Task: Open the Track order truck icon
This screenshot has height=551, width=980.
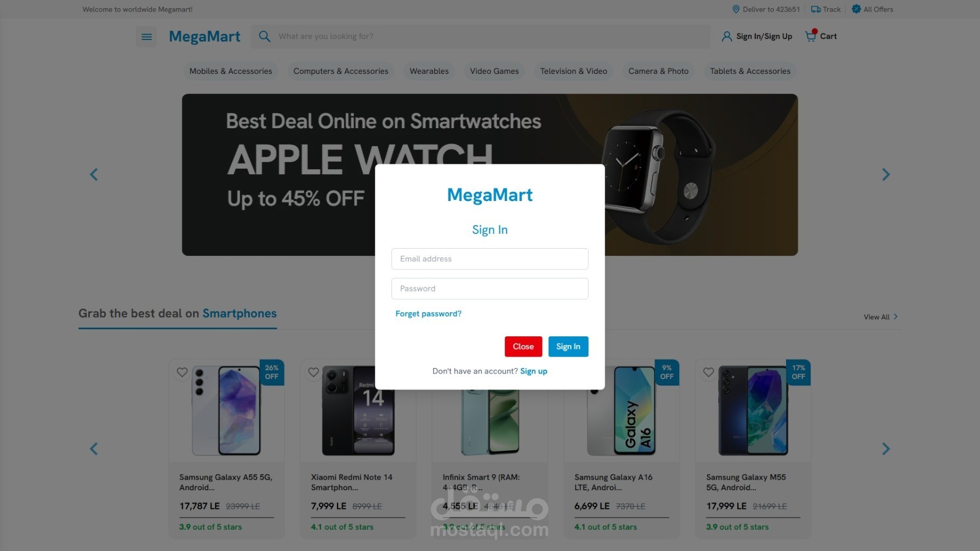Action: (x=816, y=9)
